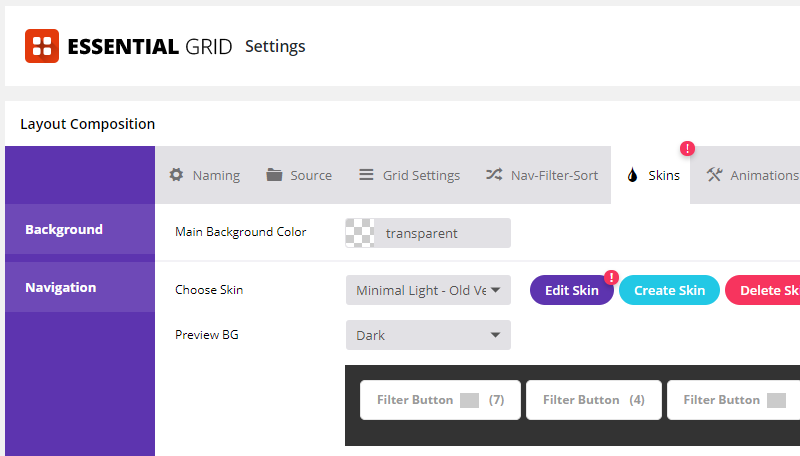Click the Delete Skin button
800x456 pixels.
[763, 290]
